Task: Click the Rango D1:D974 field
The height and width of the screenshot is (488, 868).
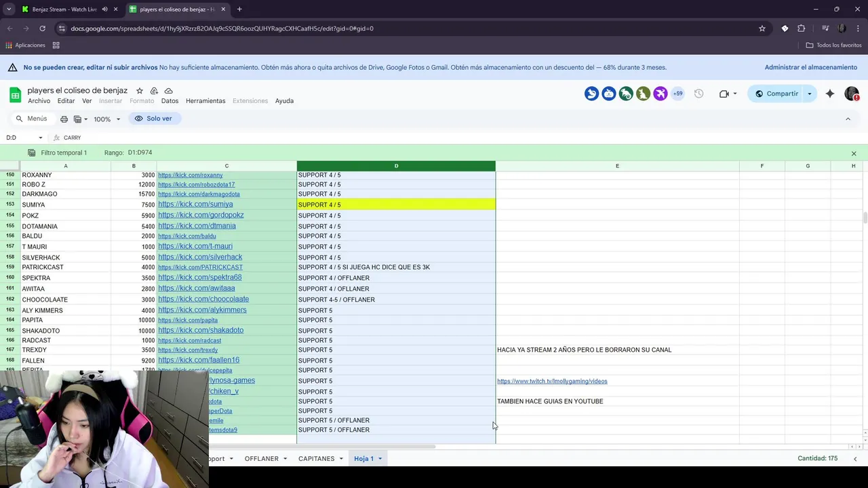Action: (140, 152)
